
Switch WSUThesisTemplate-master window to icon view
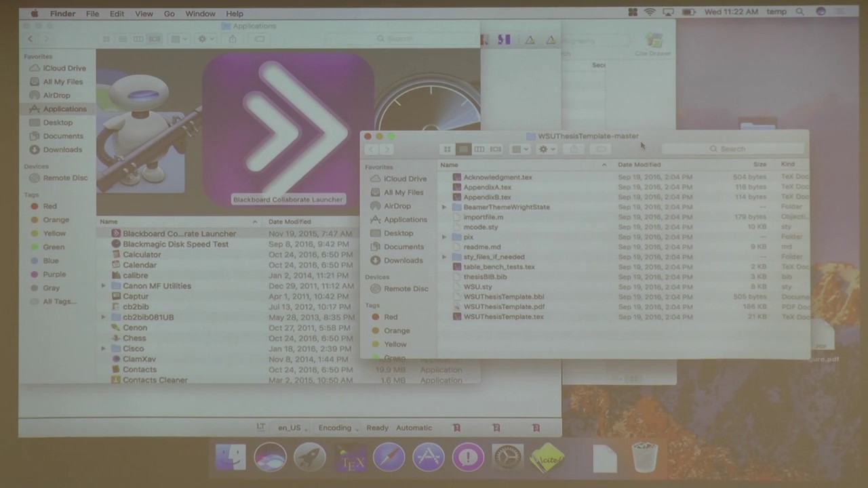coord(447,149)
